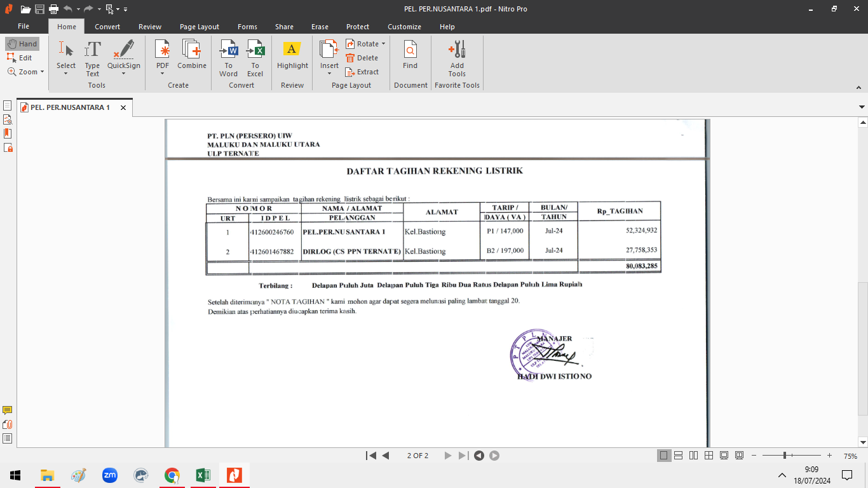The height and width of the screenshot is (488, 868).
Task: Expand the document tab list arrow
Action: pos(862,107)
